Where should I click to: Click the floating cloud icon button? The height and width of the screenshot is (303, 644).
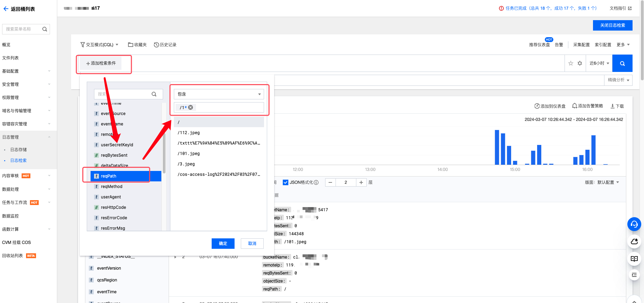click(634, 241)
